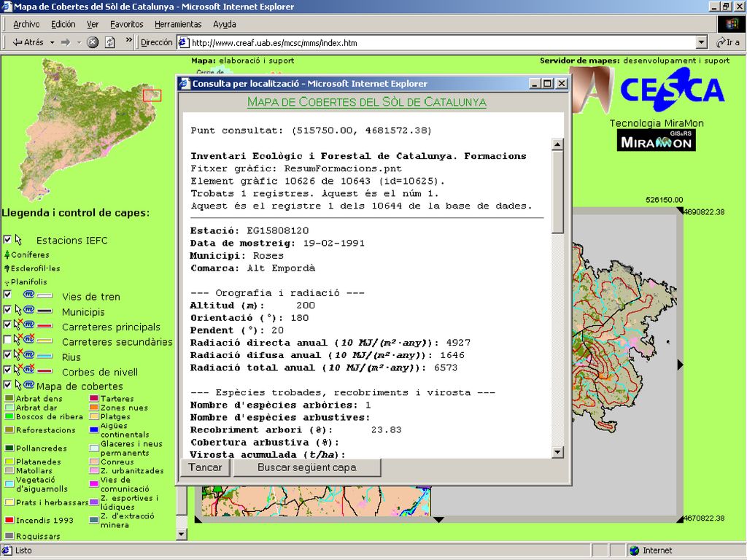The width and height of the screenshot is (747, 560).
Task: Toggle Vies de tren layer checkbox
Action: click(x=7, y=295)
